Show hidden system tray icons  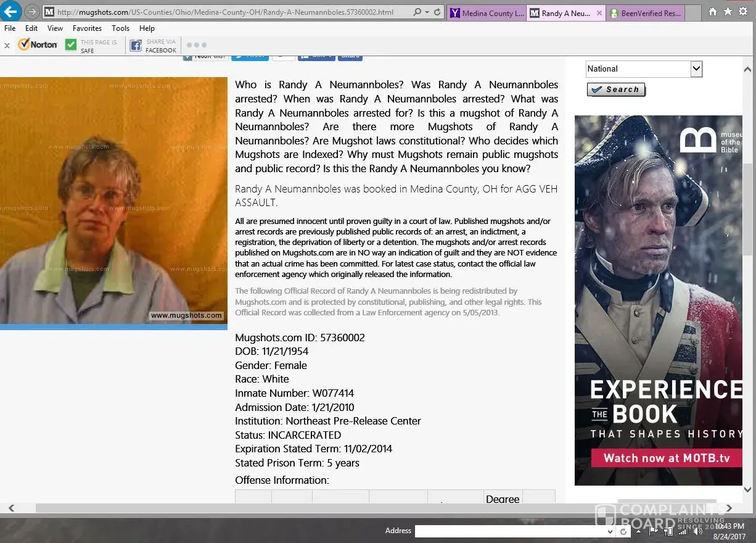639,531
